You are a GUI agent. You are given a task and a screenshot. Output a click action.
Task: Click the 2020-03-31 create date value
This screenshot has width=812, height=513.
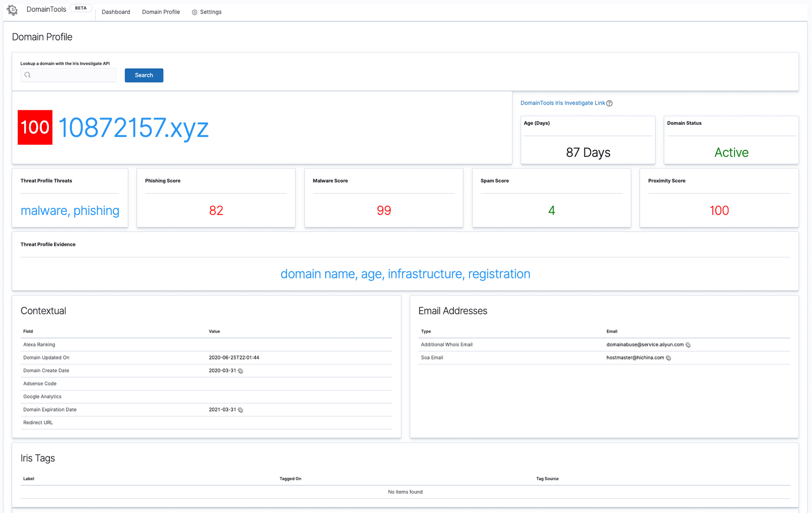(222, 371)
